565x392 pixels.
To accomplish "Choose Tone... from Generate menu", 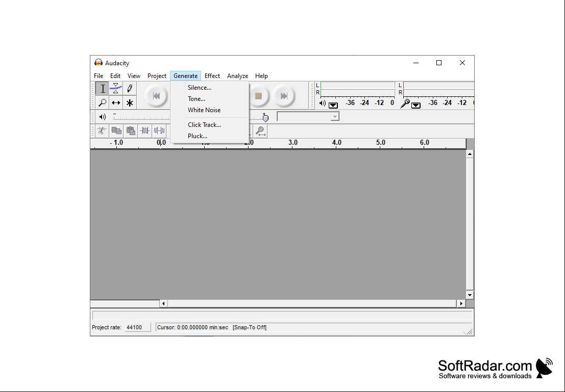I will tap(210, 98).
